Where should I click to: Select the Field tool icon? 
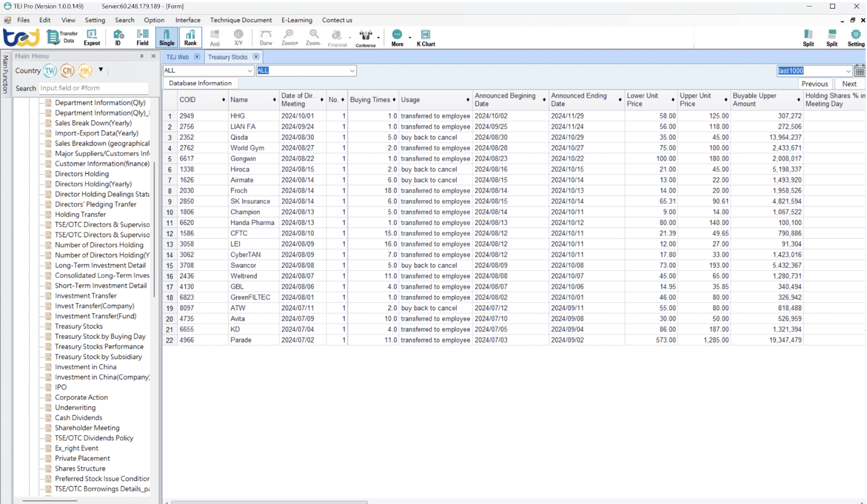[x=142, y=37]
